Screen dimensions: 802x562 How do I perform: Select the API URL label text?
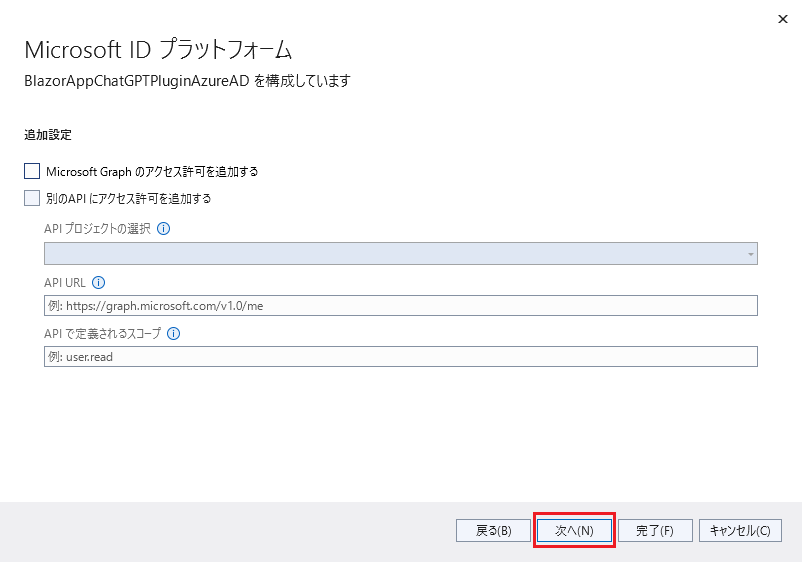[65, 283]
